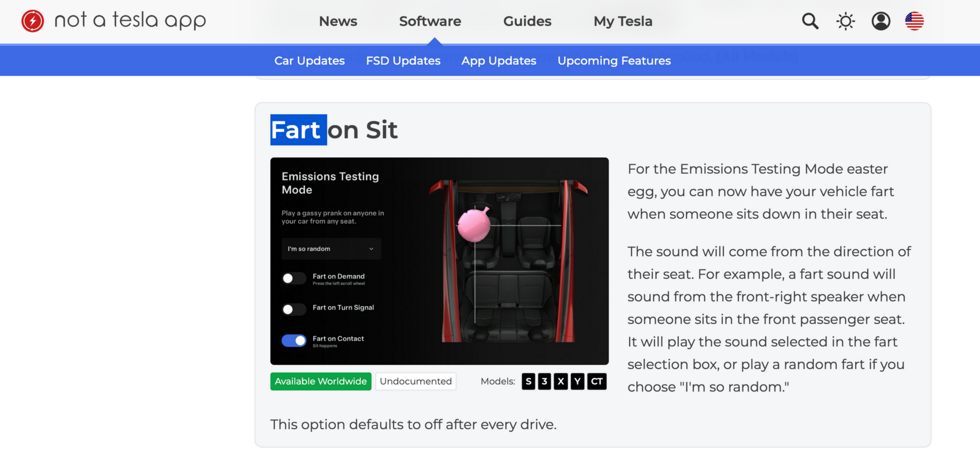Go to Car Updates
This screenshot has width=980, height=463.
pos(309,60)
